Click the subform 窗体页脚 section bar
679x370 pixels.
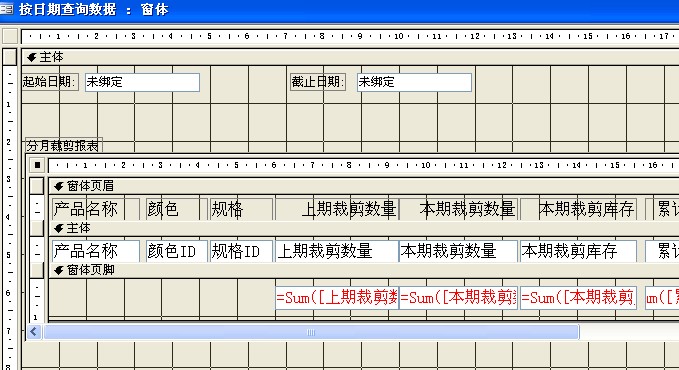click(364, 270)
